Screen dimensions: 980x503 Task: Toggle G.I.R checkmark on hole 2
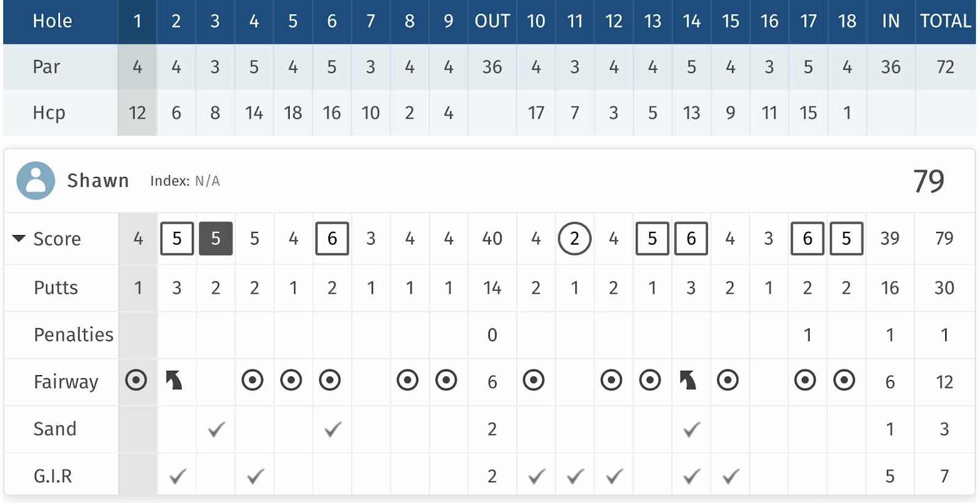178,475
